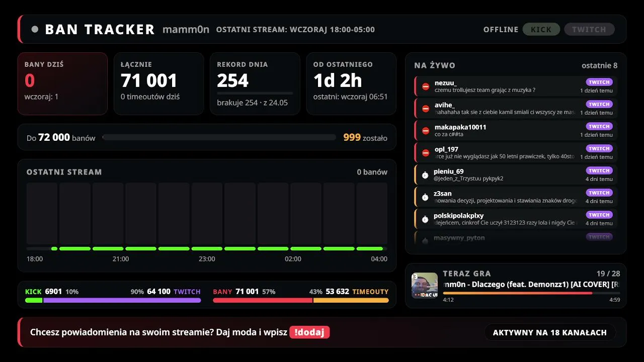The width and height of the screenshot is (644, 362).
Task: Click the TWITCH badge on avihe_ row
Action: point(599,104)
